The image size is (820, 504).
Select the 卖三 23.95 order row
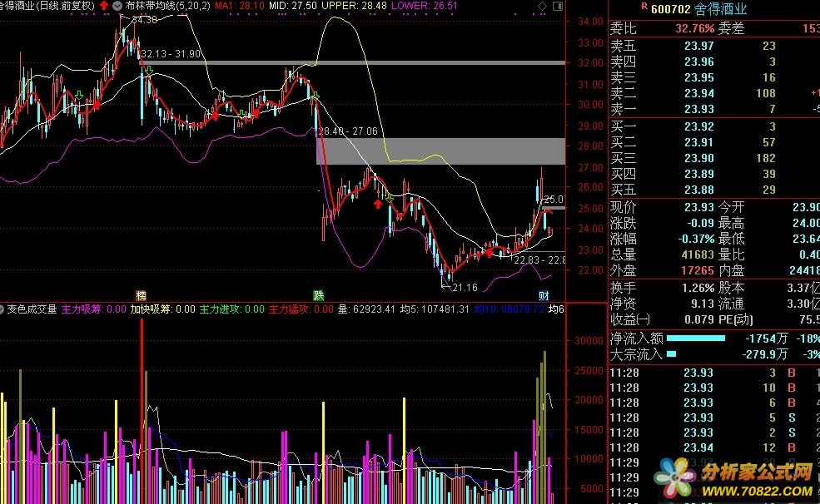coord(714,77)
